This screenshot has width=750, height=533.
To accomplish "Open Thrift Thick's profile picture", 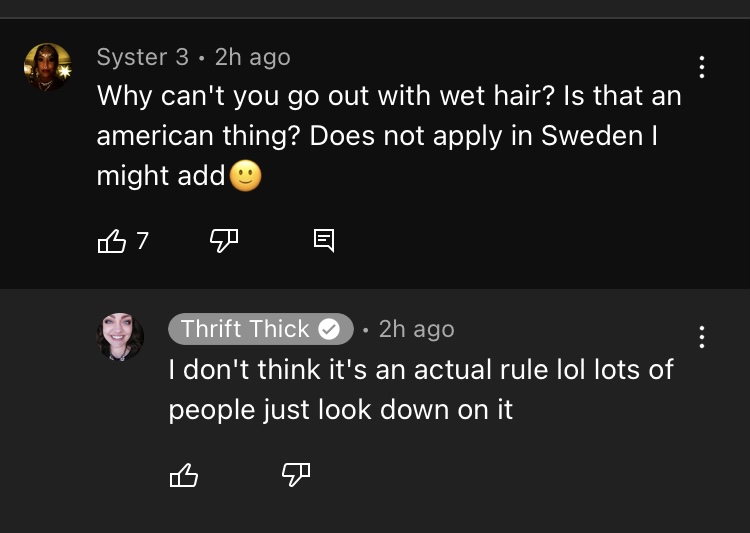I will tap(120, 336).
